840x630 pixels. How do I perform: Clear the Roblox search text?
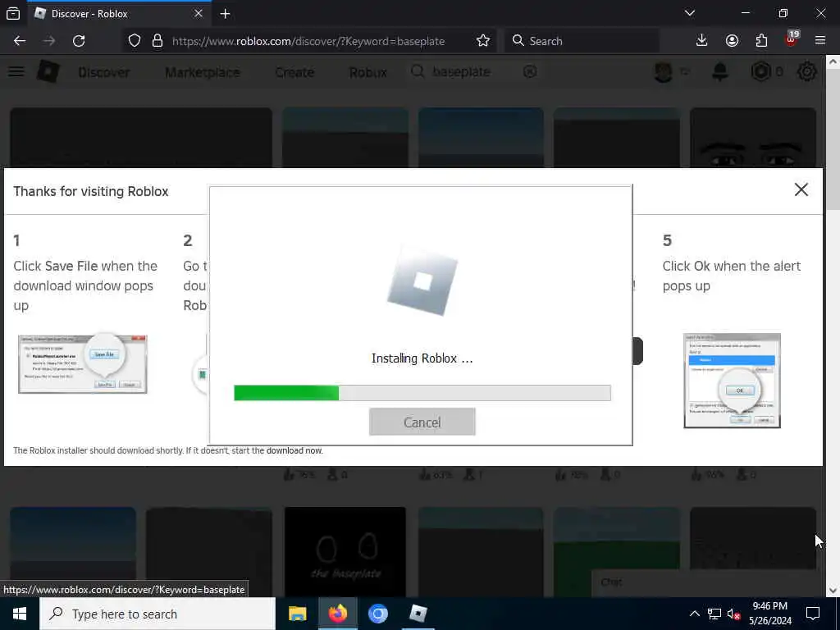(x=530, y=71)
